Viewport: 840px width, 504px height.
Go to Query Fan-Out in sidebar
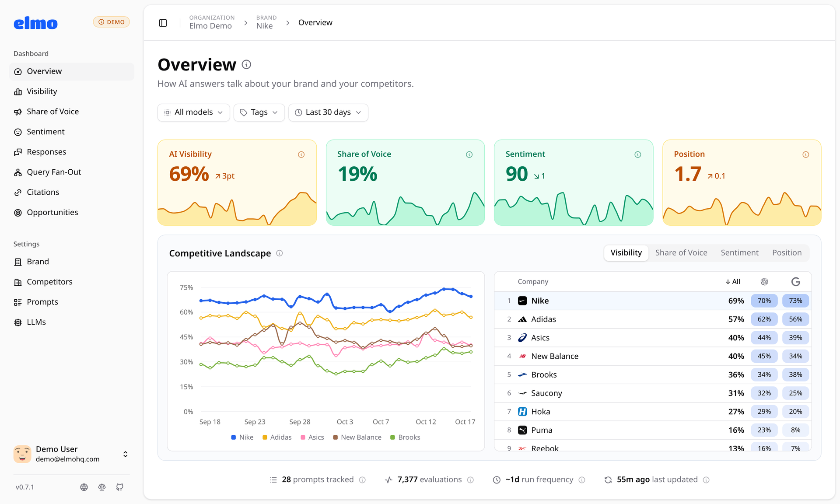click(x=71, y=172)
